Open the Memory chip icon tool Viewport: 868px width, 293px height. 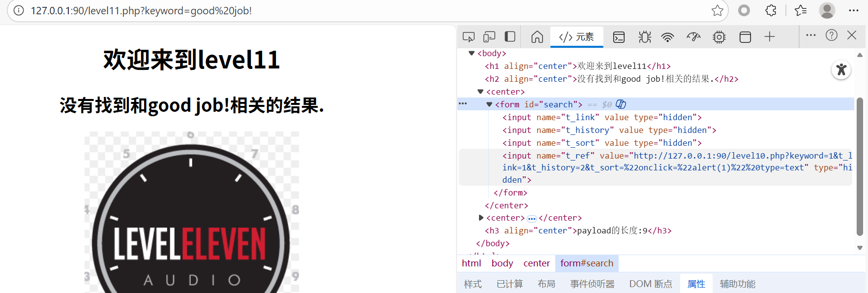(719, 37)
